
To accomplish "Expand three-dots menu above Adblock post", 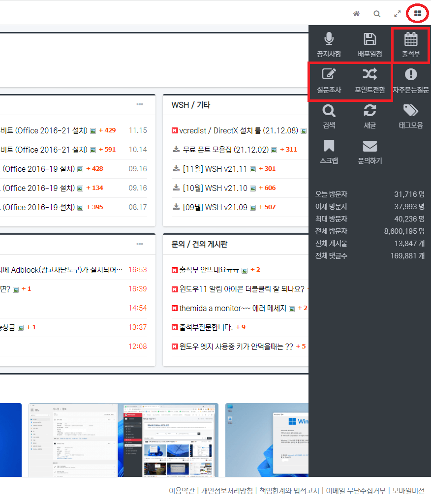I will coord(140,244).
